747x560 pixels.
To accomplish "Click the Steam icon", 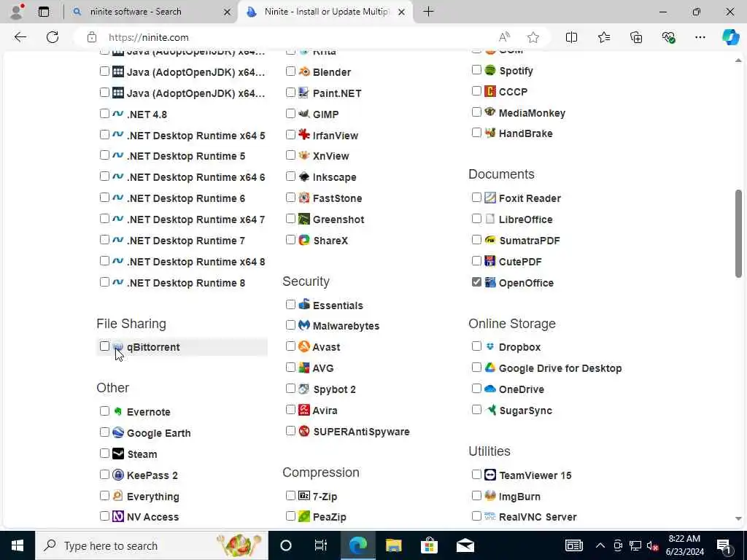I will pyautogui.click(x=118, y=454).
